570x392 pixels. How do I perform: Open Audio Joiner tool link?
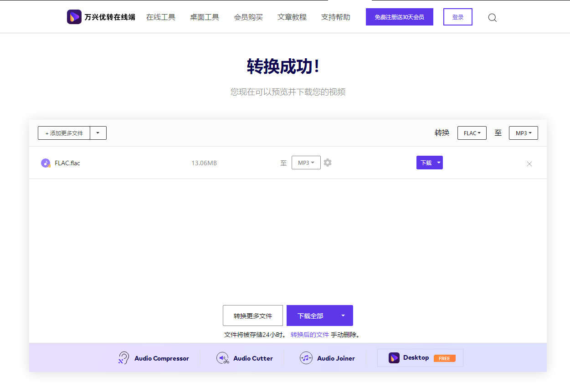click(327, 358)
